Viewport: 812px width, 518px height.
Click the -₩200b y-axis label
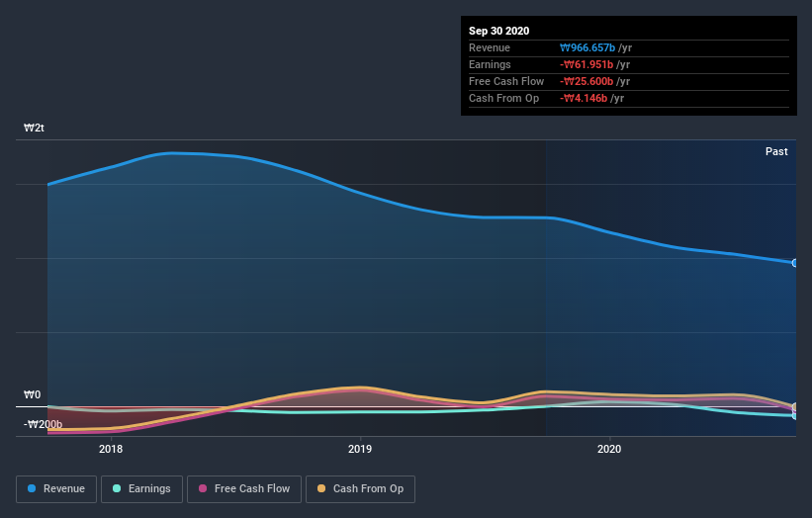[43, 424]
